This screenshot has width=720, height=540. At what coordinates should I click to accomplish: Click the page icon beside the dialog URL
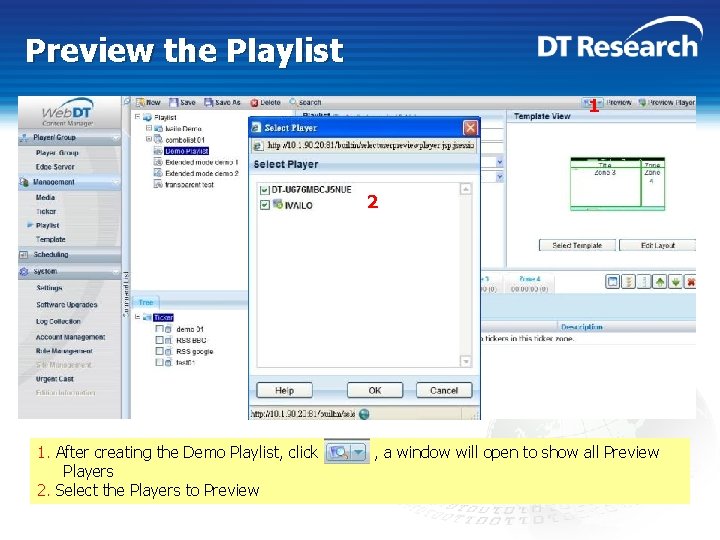pos(258,146)
